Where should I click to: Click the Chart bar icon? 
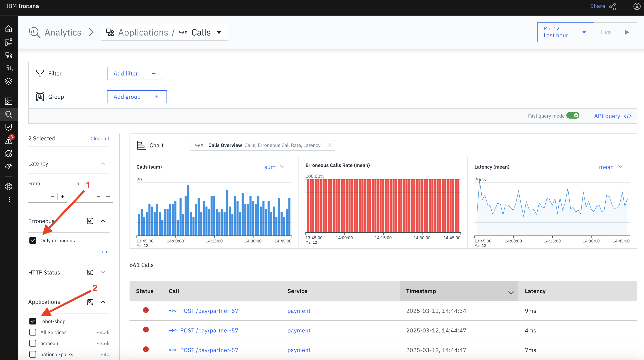[141, 145]
